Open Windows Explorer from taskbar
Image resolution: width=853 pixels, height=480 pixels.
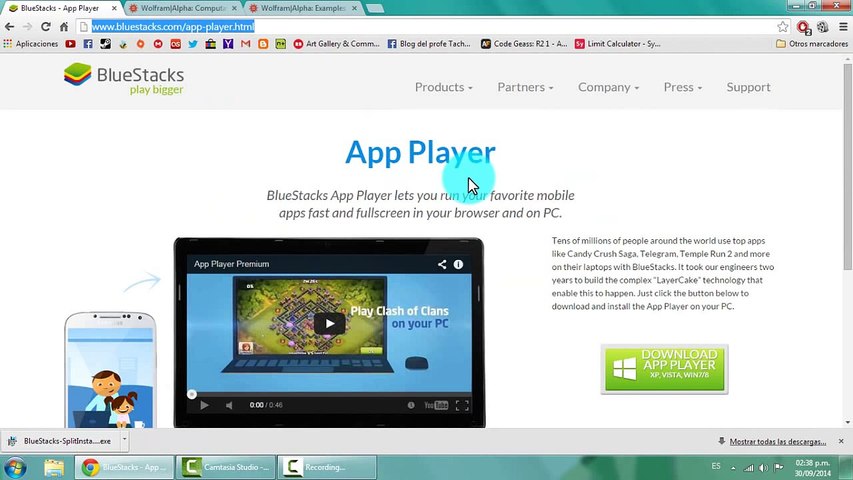pyautogui.click(x=54, y=467)
